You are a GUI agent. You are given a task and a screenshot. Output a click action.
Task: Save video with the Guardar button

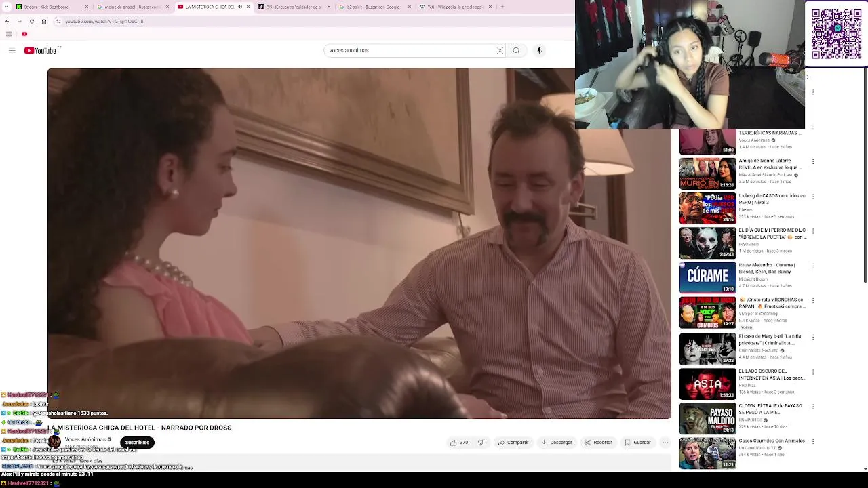click(638, 443)
